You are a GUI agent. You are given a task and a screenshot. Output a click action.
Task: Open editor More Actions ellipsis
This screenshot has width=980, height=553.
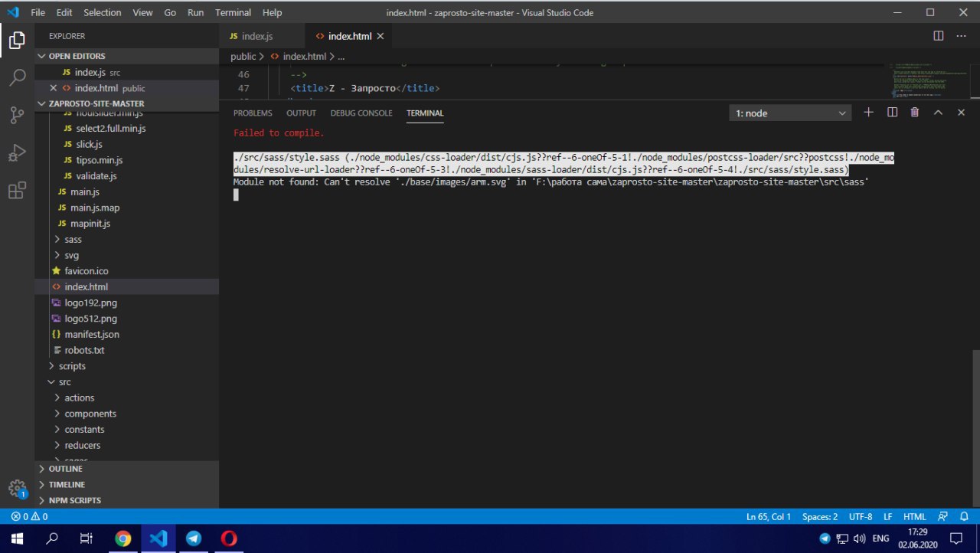point(962,36)
